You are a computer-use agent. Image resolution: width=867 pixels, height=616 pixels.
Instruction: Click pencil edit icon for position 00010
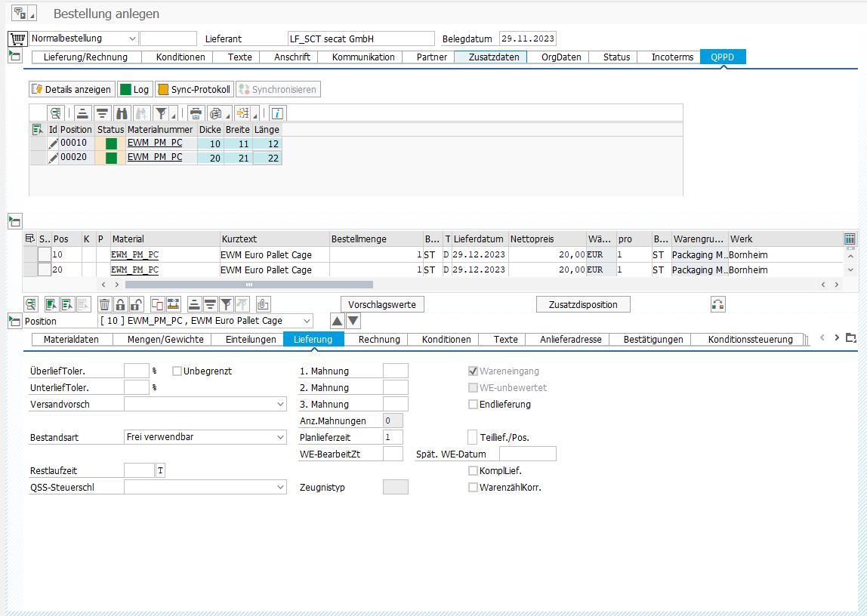tap(53, 143)
